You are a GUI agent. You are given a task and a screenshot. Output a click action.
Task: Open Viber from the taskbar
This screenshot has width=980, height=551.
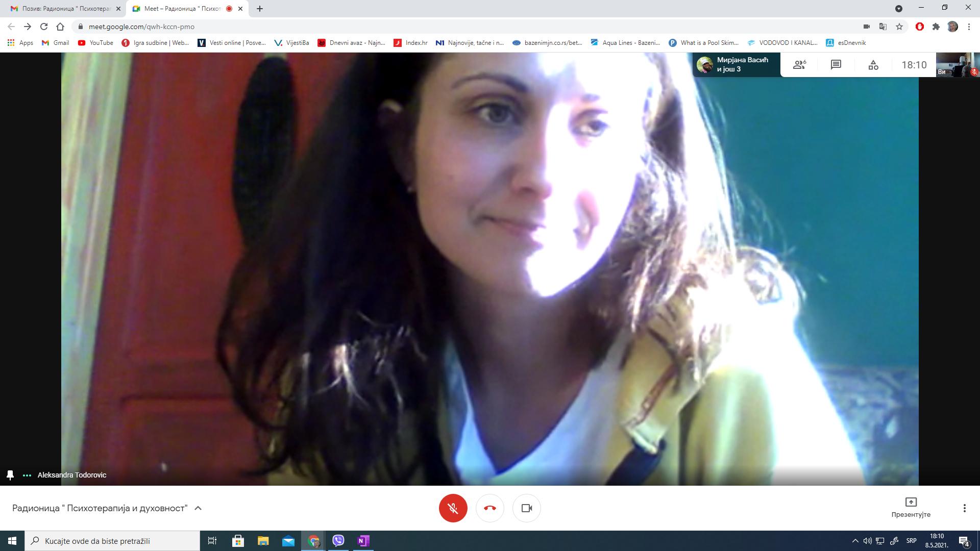[338, 541]
